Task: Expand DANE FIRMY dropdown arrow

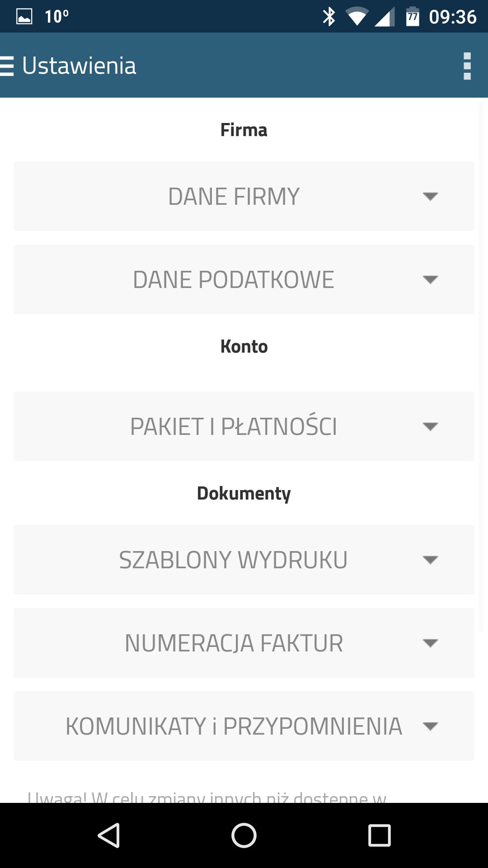Action: (x=430, y=196)
